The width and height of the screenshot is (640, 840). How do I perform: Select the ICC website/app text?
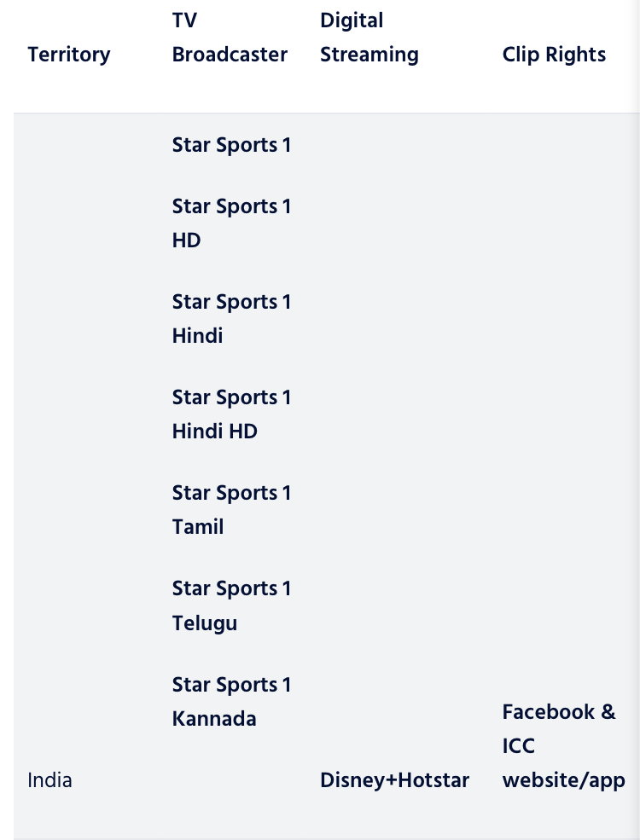tap(563, 763)
